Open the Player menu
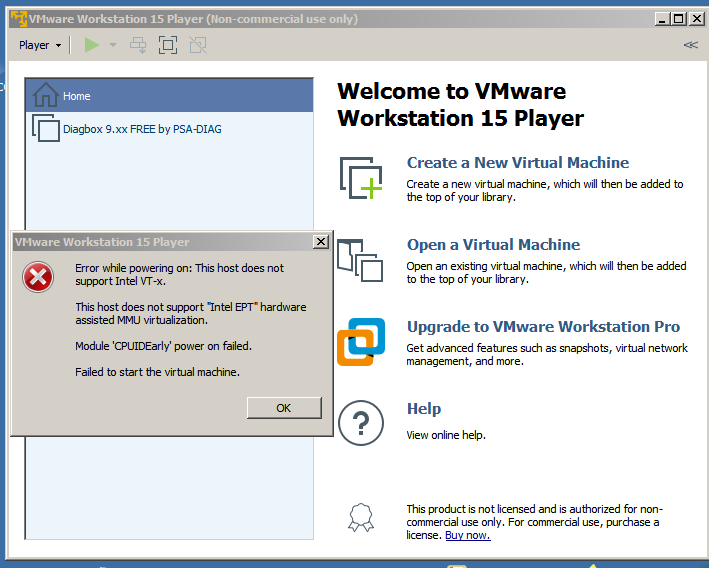The image size is (709, 568). pos(39,45)
